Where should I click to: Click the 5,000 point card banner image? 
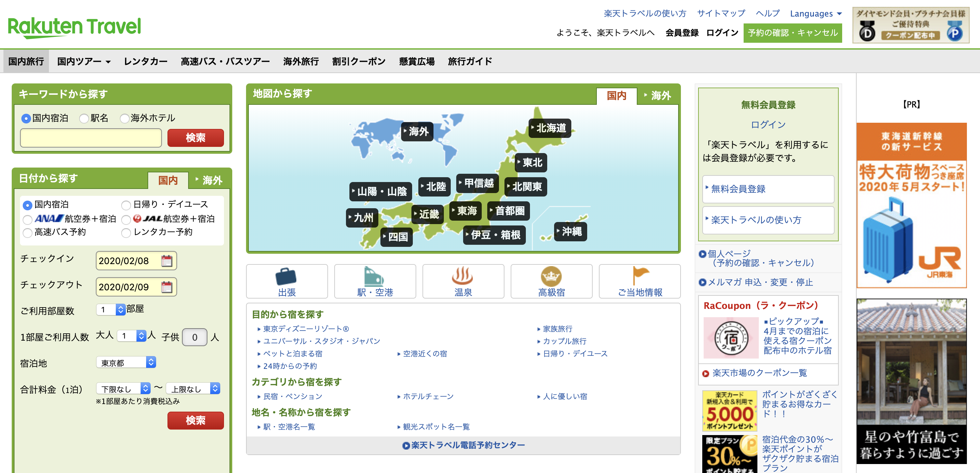click(x=730, y=411)
